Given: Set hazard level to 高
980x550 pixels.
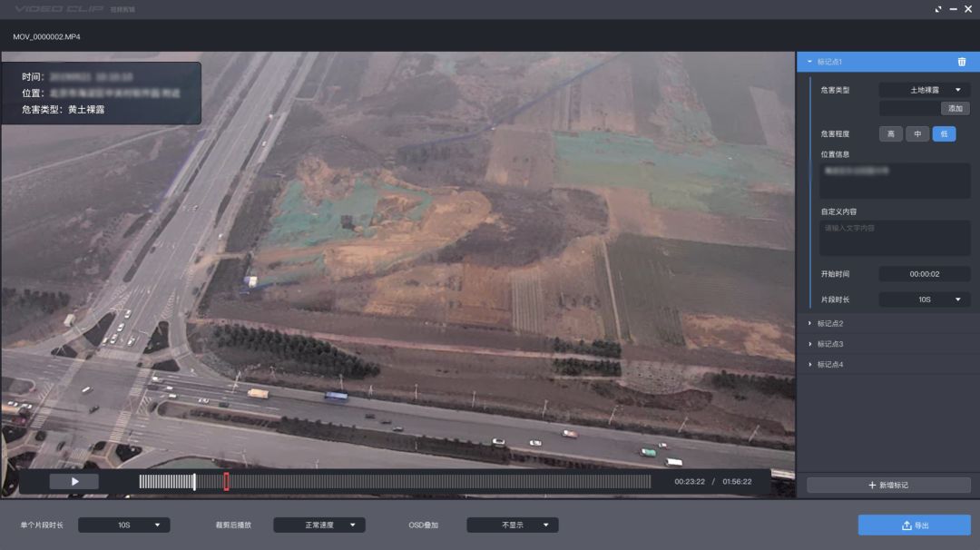Looking at the screenshot, I should pyautogui.click(x=890, y=134).
